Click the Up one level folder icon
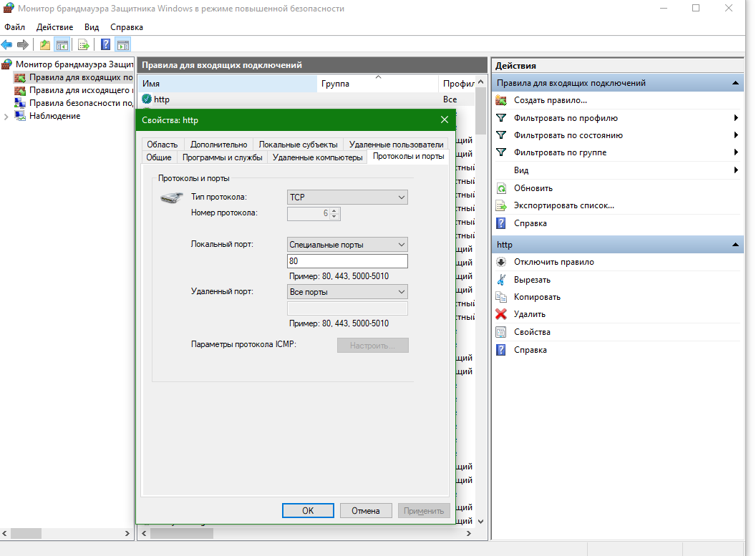Screen dimensions: 756x556 45,45
